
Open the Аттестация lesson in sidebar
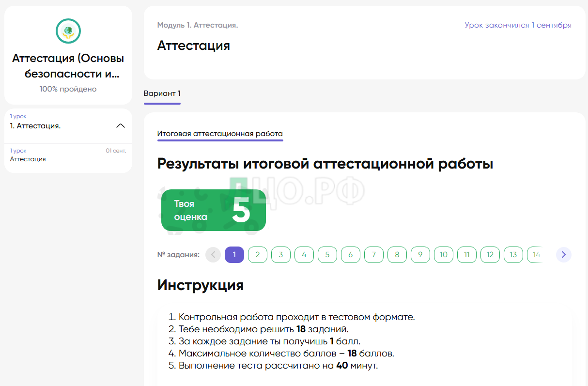[28, 159]
